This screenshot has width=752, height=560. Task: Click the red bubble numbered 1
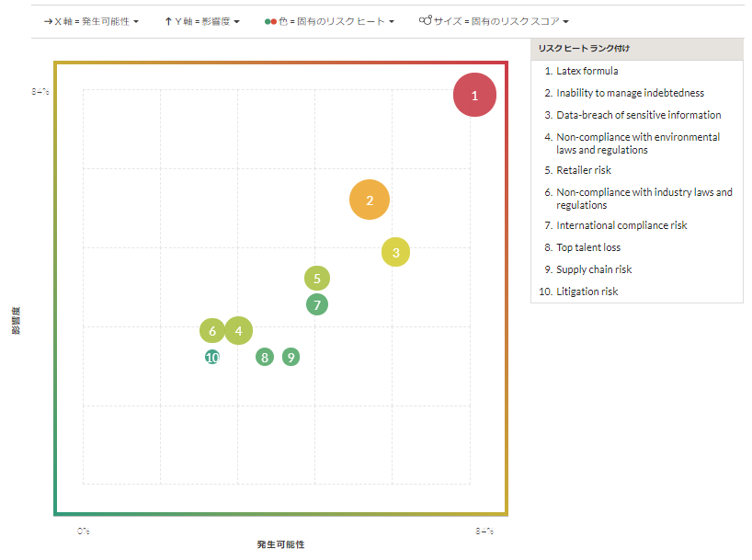(474, 96)
